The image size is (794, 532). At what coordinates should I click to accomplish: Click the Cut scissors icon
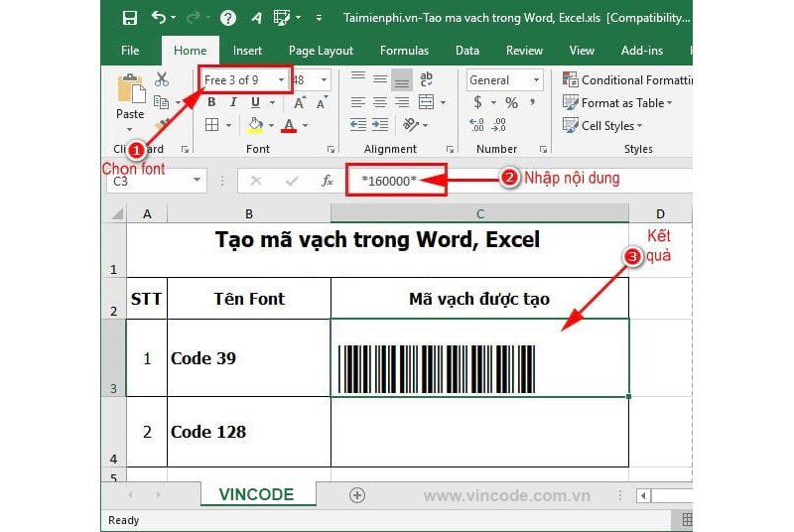162,79
